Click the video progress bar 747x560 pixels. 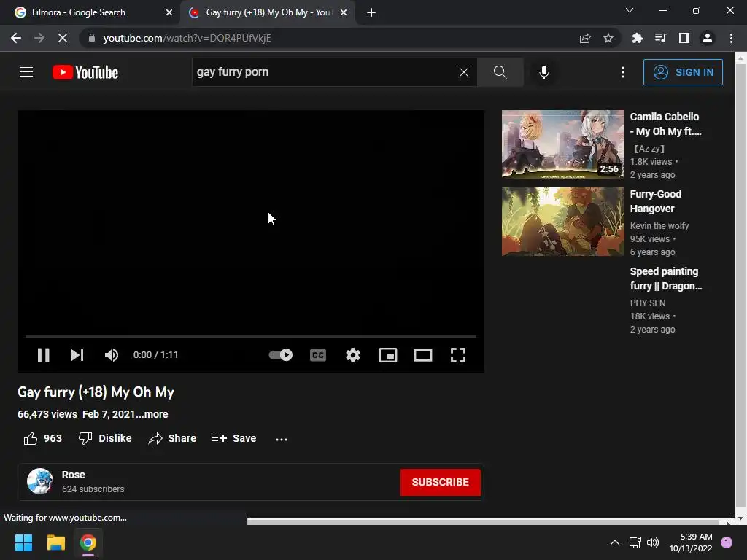pyautogui.click(x=251, y=336)
